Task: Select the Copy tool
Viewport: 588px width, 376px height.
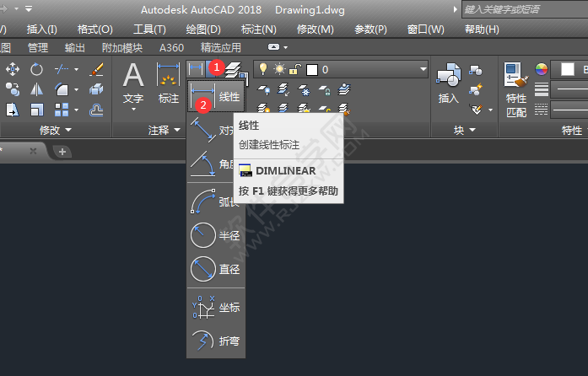Action: (x=13, y=89)
